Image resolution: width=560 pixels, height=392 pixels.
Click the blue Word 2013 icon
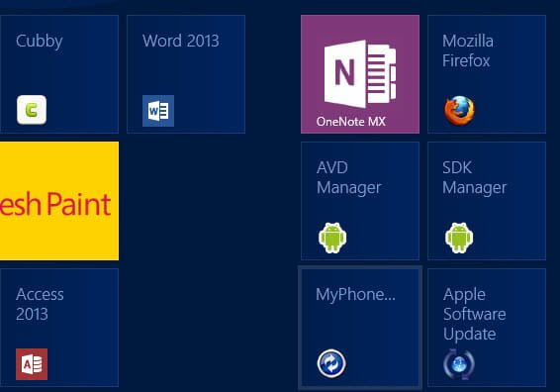(158, 111)
